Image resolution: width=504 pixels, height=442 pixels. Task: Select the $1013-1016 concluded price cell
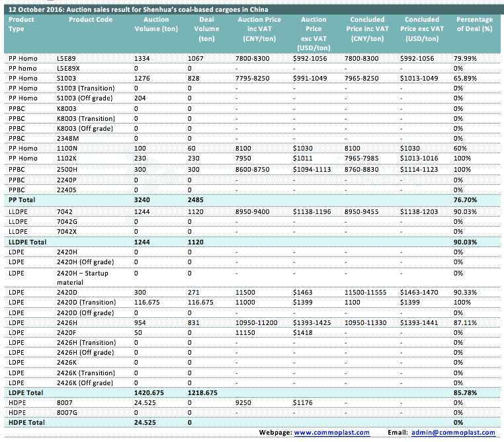[x=419, y=159]
